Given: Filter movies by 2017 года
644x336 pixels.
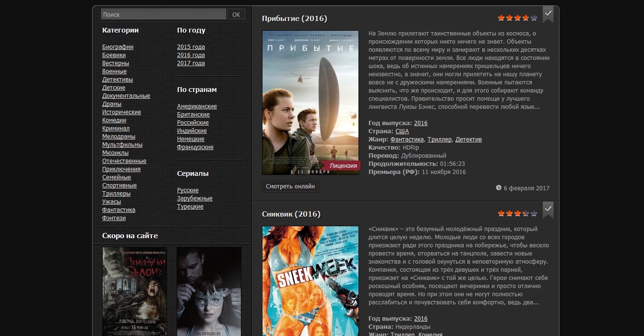Looking at the screenshot, I should click(x=191, y=63).
